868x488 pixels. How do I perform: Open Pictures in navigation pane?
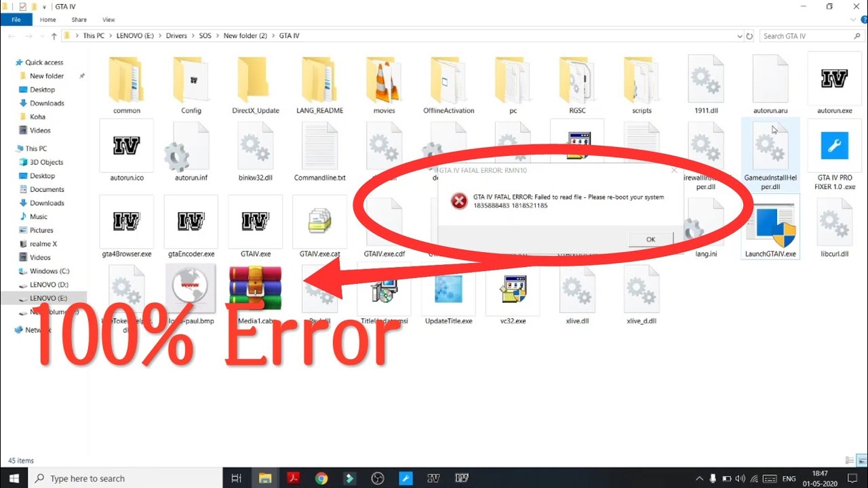pyautogui.click(x=41, y=230)
